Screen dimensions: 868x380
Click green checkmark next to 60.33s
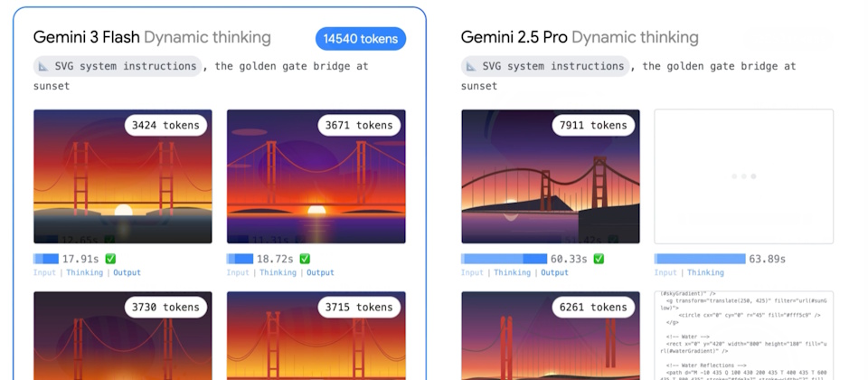598,259
